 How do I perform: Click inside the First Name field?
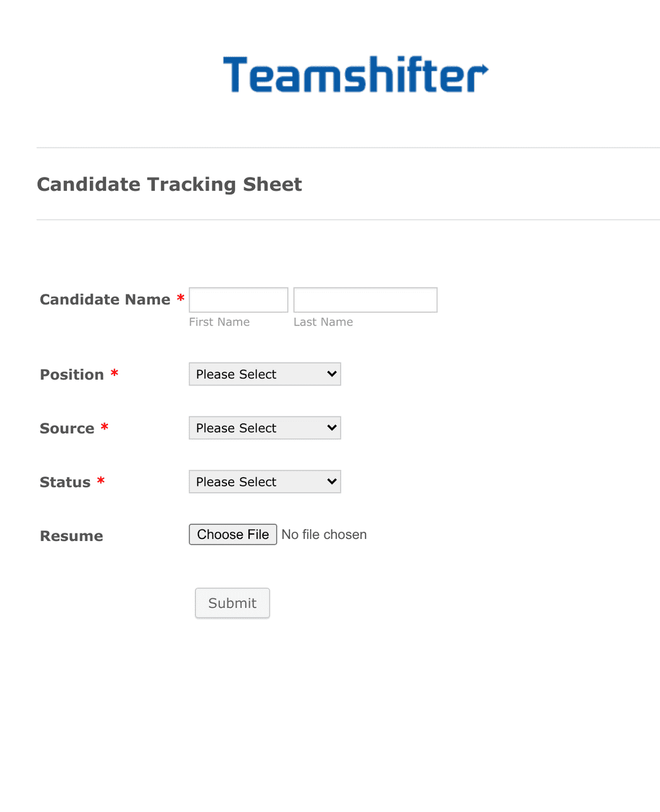pyautogui.click(x=238, y=300)
